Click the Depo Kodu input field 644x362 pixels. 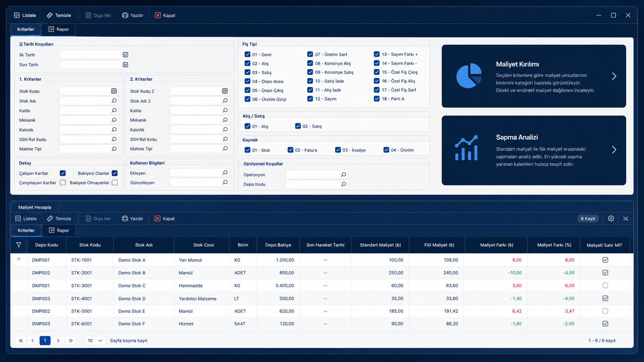tap(317, 184)
